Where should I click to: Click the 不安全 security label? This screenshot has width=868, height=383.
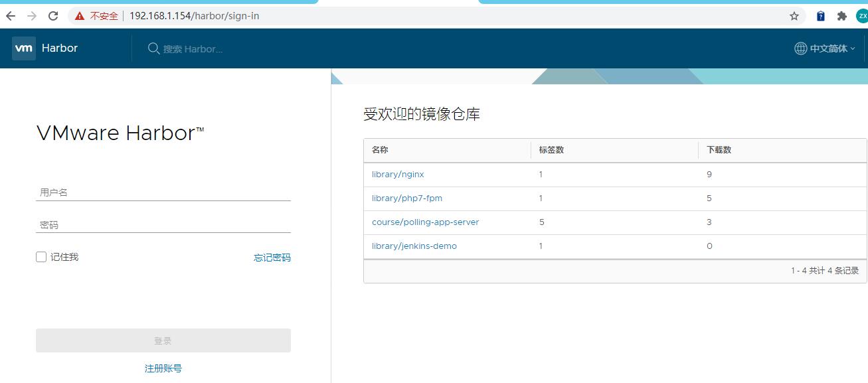click(104, 16)
